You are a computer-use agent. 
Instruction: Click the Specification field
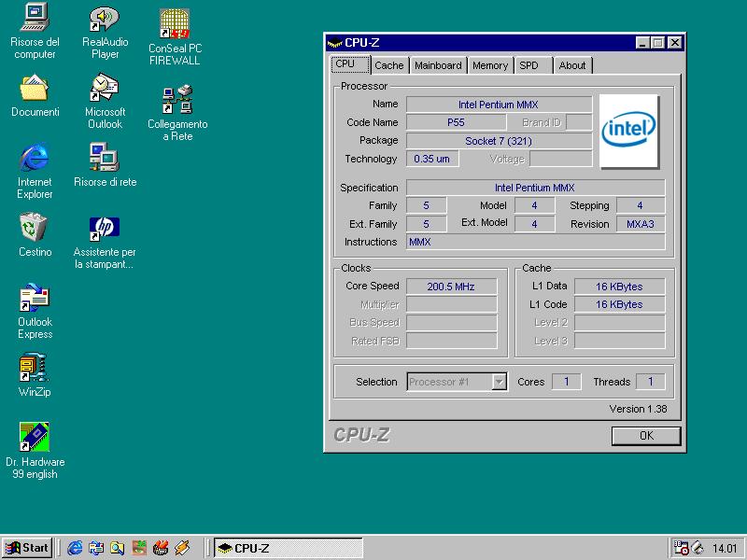click(535, 188)
